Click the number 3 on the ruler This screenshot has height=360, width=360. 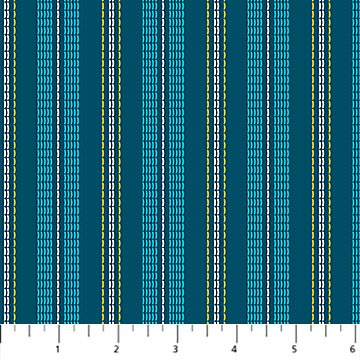(176, 350)
